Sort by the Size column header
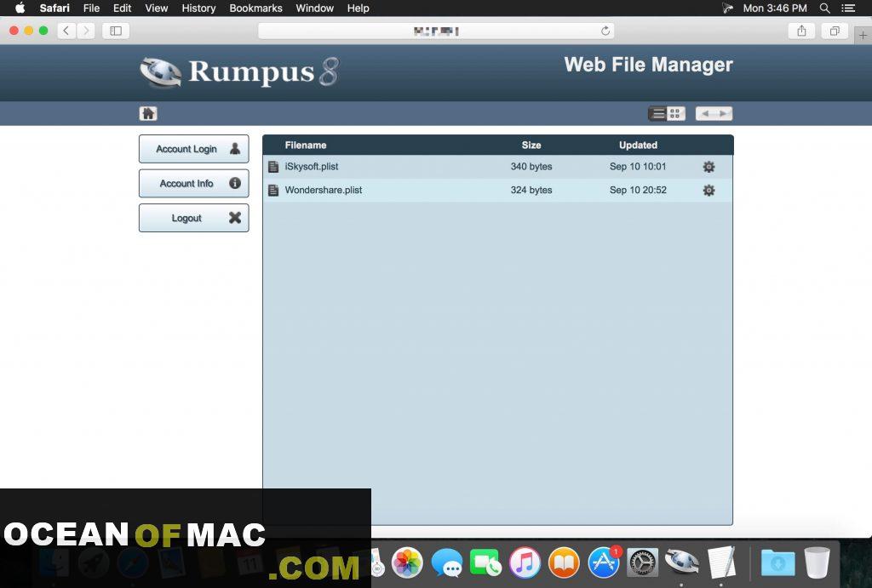Viewport: 872px width, 588px height. click(531, 145)
